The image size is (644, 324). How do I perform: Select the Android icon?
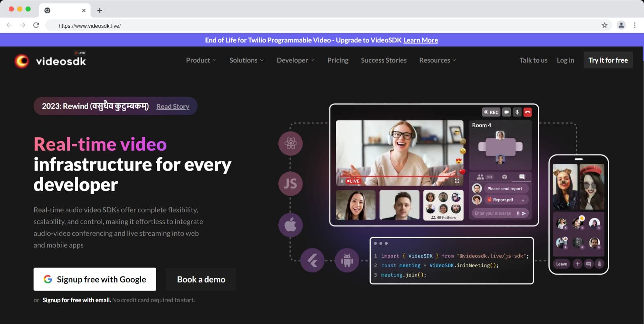click(x=347, y=260)
